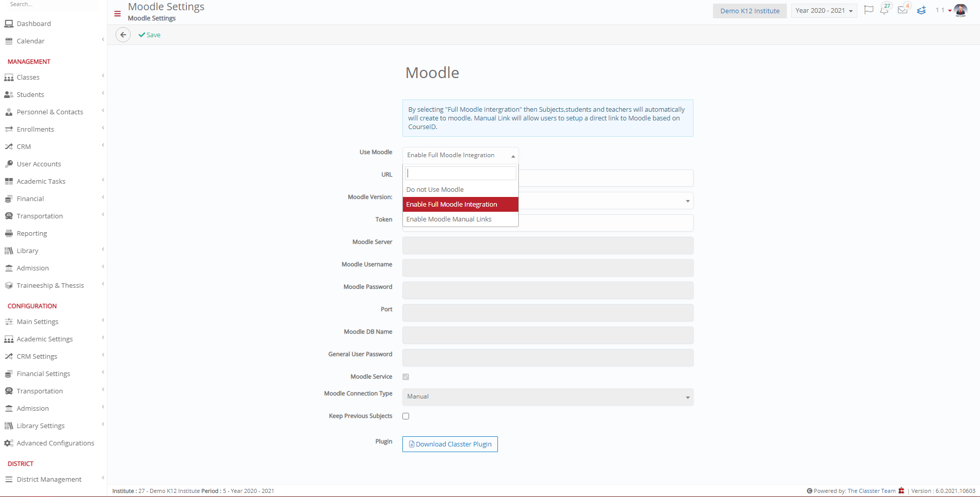
Task: Click the layered stack icon in header
Action: click(921, 10)
